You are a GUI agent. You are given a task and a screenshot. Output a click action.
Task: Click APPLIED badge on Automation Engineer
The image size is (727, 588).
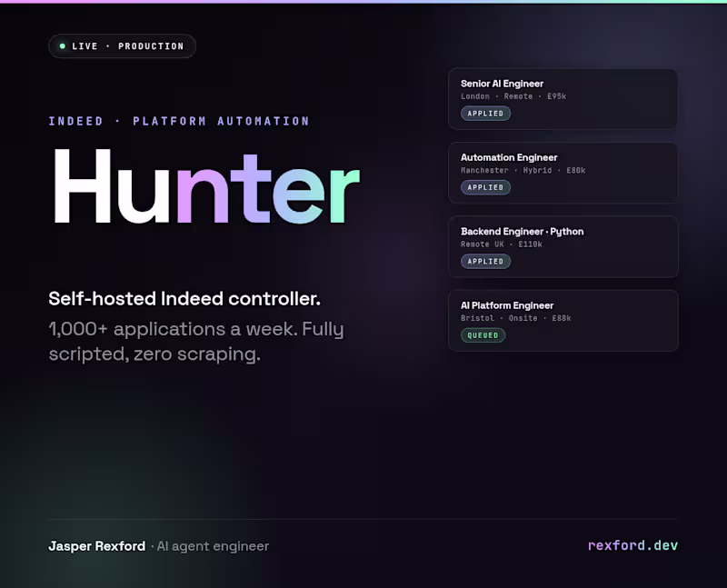coord(485,187)
